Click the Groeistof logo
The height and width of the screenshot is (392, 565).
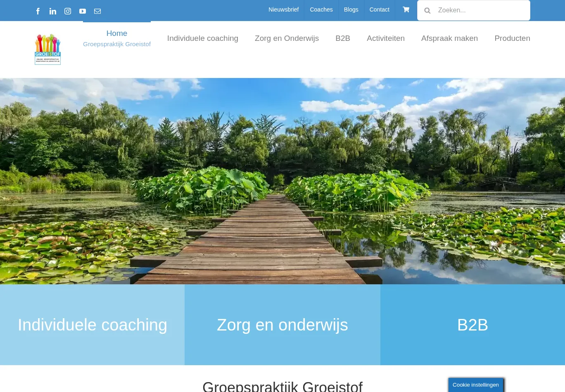[x=47, y=49]
